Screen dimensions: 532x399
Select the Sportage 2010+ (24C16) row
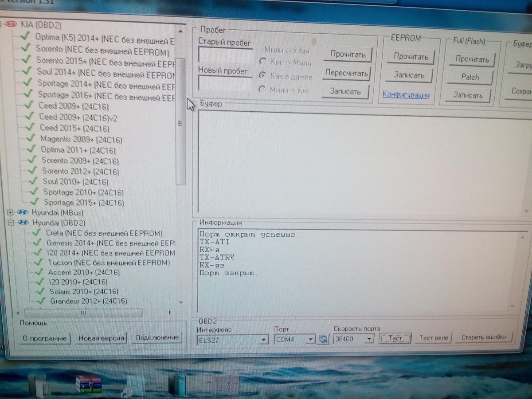point(84,192)
